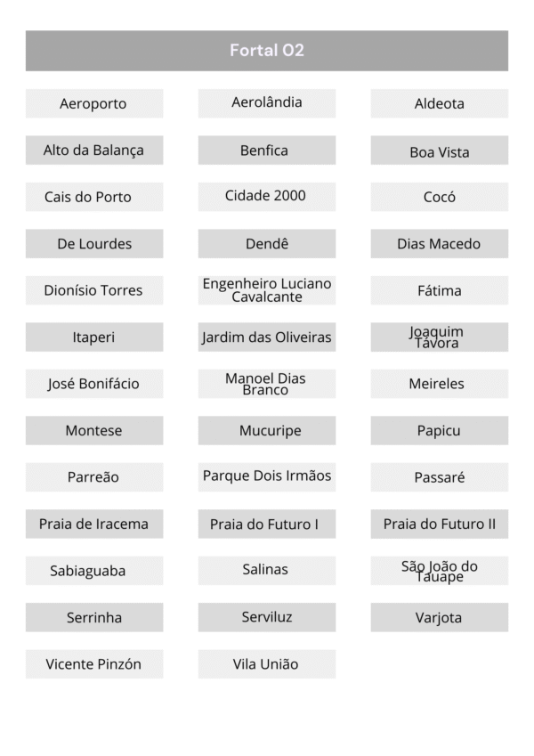Choose Dionísio Torres
Screen dimensions: 534x756
pos(93,290)
